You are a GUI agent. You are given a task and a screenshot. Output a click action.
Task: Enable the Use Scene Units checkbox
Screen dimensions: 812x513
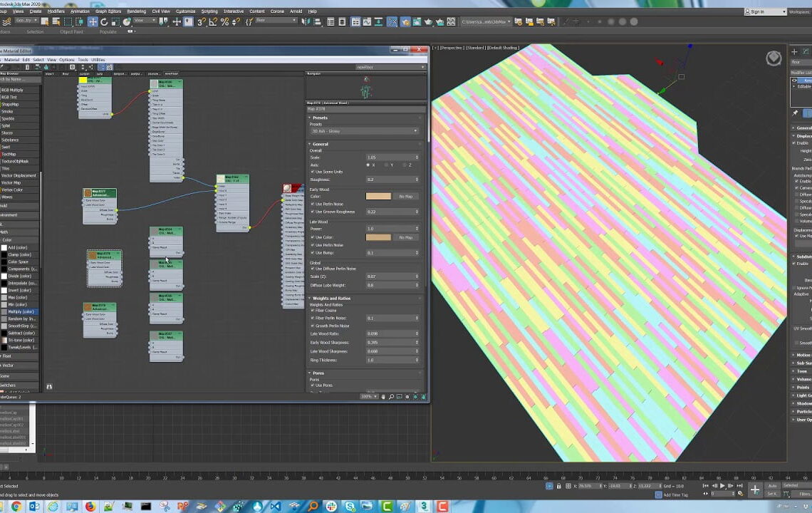[x=312, y=171]
